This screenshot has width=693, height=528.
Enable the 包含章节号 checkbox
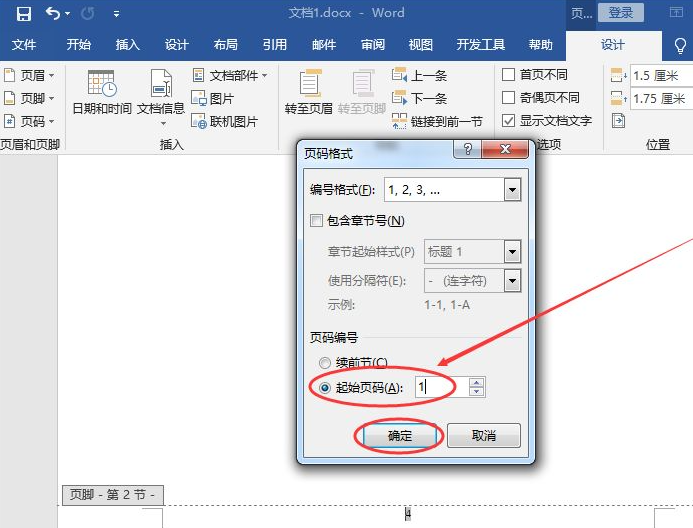tap(316, 220)
